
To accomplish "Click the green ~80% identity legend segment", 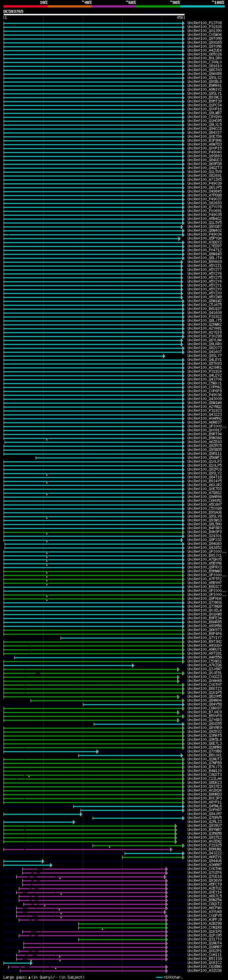I will (x=158, y=6).
